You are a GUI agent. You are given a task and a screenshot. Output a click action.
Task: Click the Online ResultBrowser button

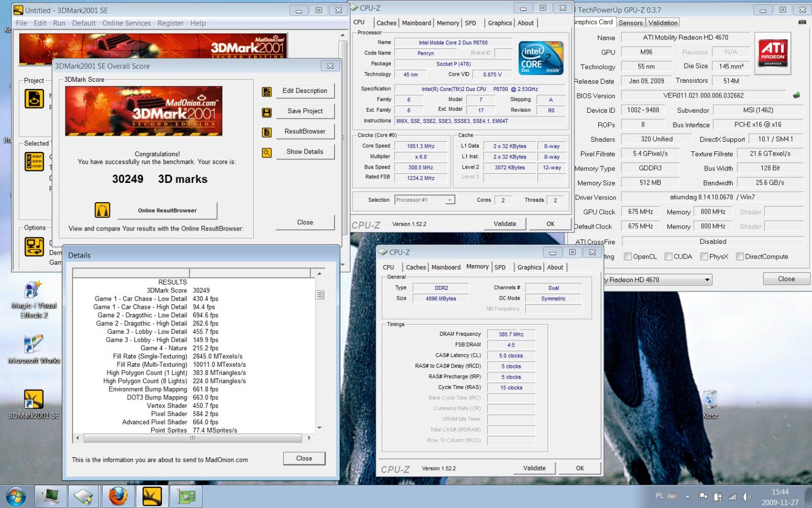167,210
